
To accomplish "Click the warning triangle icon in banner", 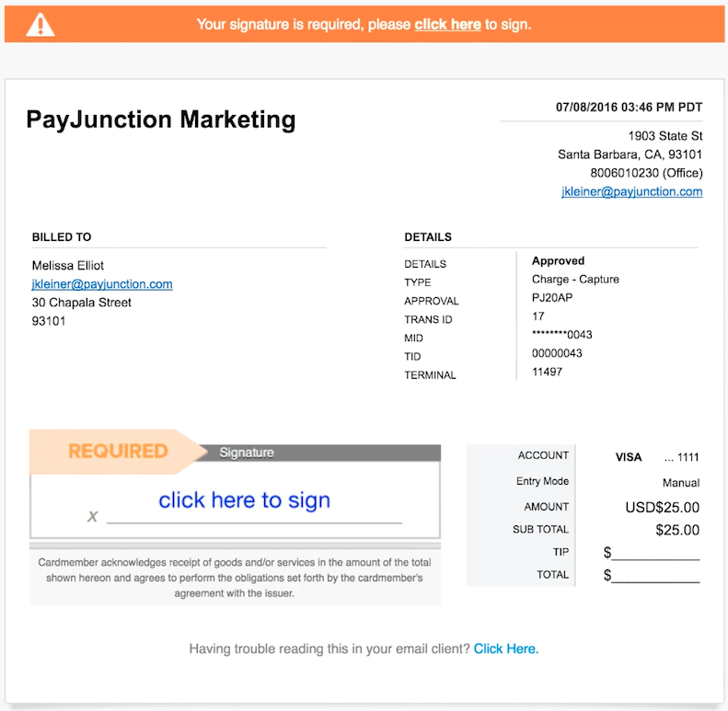I will 40,25.
